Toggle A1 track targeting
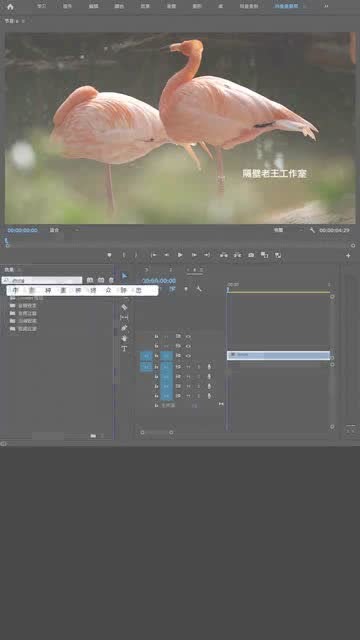 (x=166, y=367)
